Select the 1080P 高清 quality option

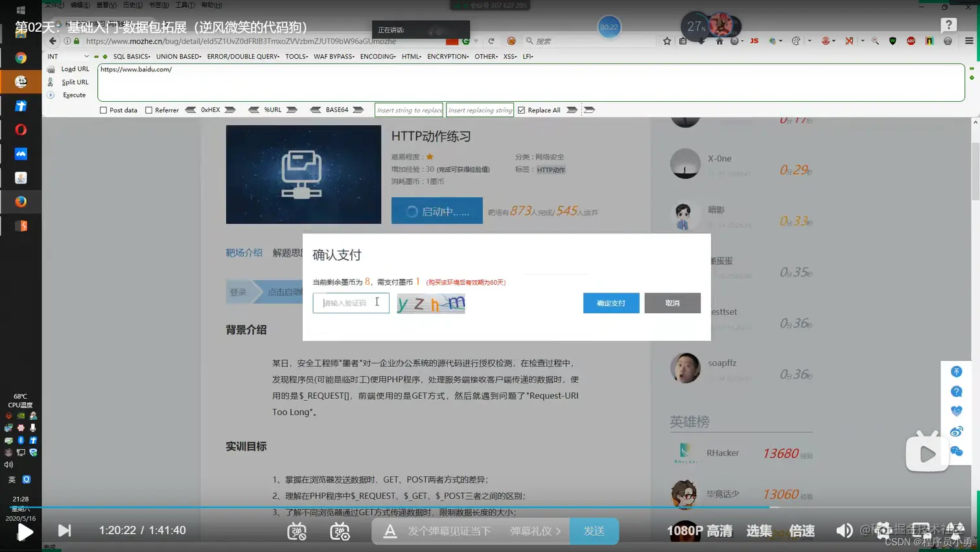coord(700,531)
